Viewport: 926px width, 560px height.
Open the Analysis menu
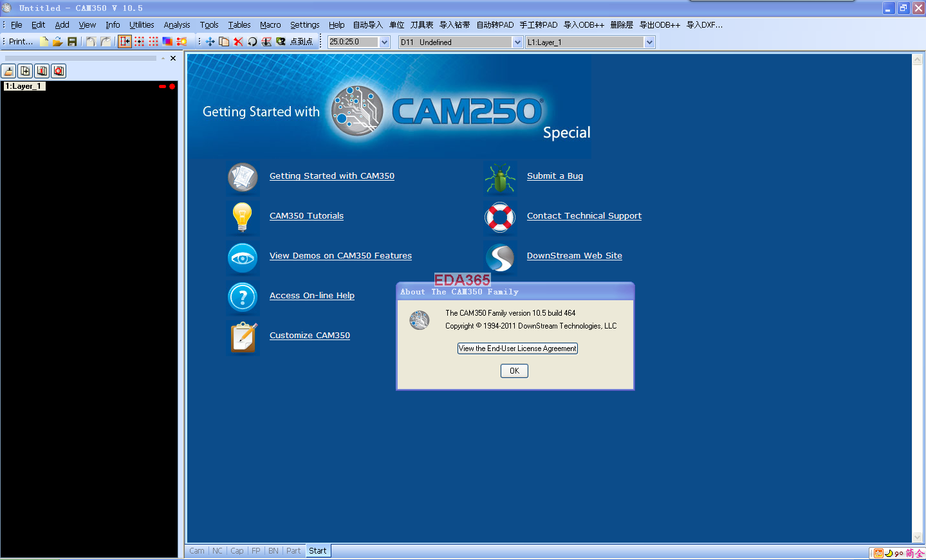(x=177, y=25)
